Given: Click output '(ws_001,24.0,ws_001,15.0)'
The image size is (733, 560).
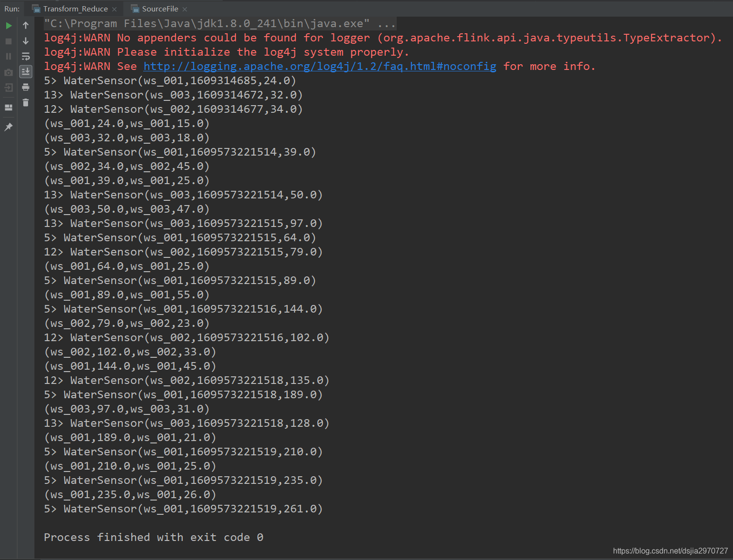Looking at the screenshot, I should pyautogui.click(x=127, y=123).
